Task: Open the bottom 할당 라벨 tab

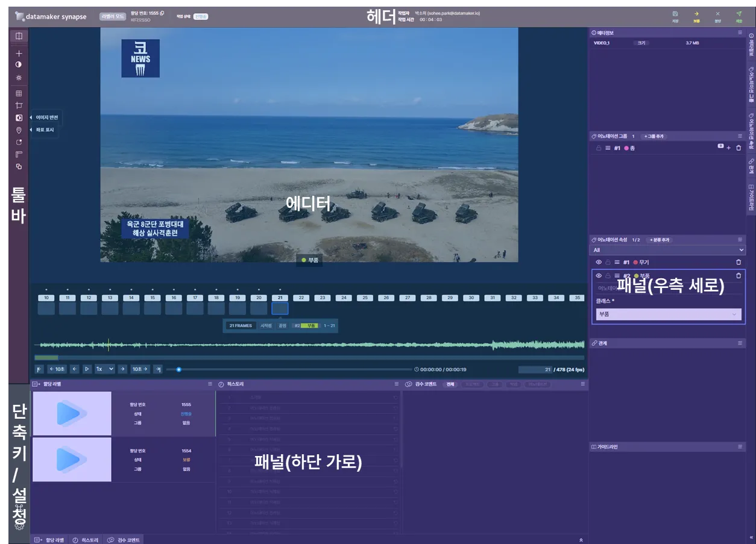Action: point(48,540)
